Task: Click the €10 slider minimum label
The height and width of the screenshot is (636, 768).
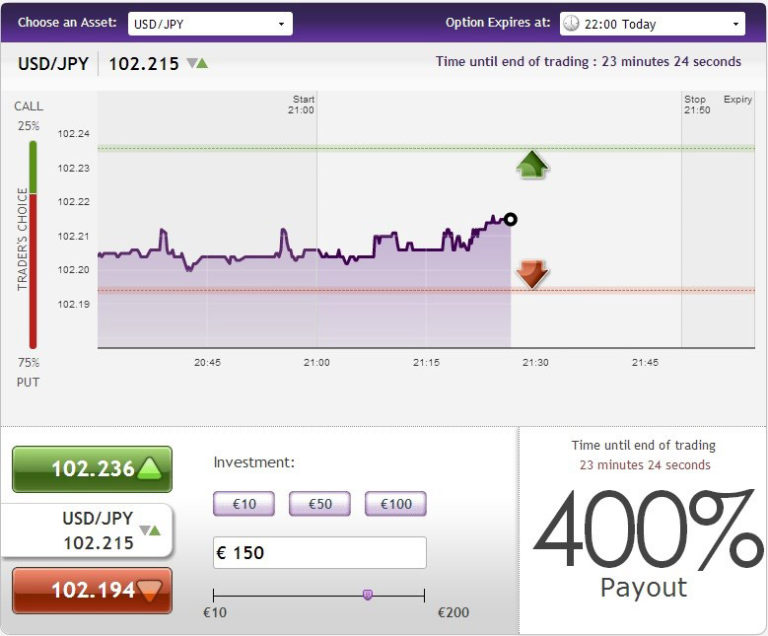Action: point(215,612)
